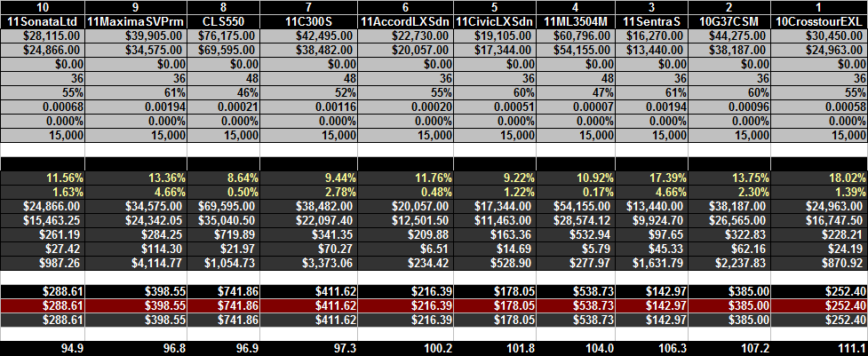Click the 11SentraS vehicle name cell
The image size is (868, 356).
pos(651,22)
